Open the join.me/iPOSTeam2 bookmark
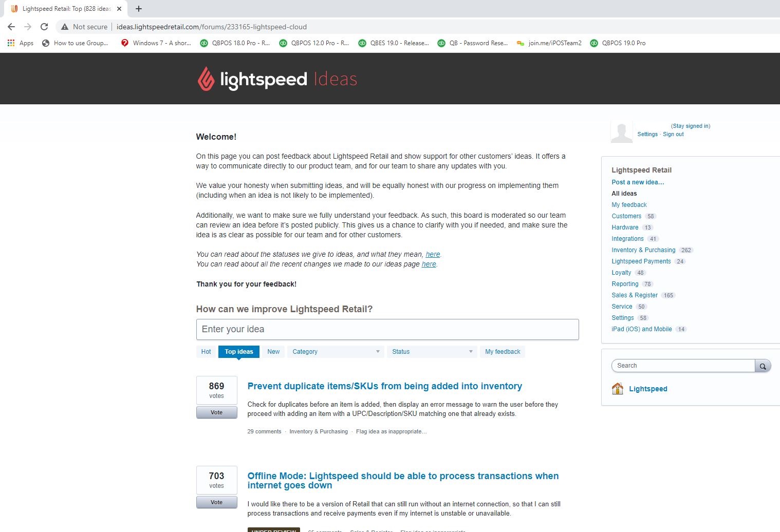This screenshot has width=780, height=532. (549, 43)
